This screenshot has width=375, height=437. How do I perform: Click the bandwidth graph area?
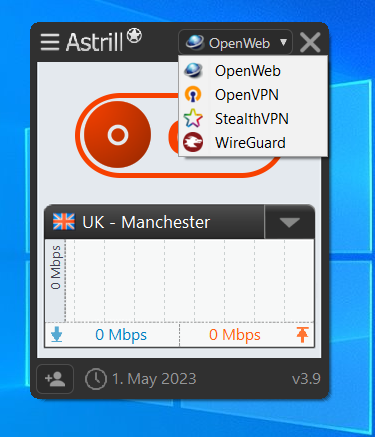click(189, 281)
